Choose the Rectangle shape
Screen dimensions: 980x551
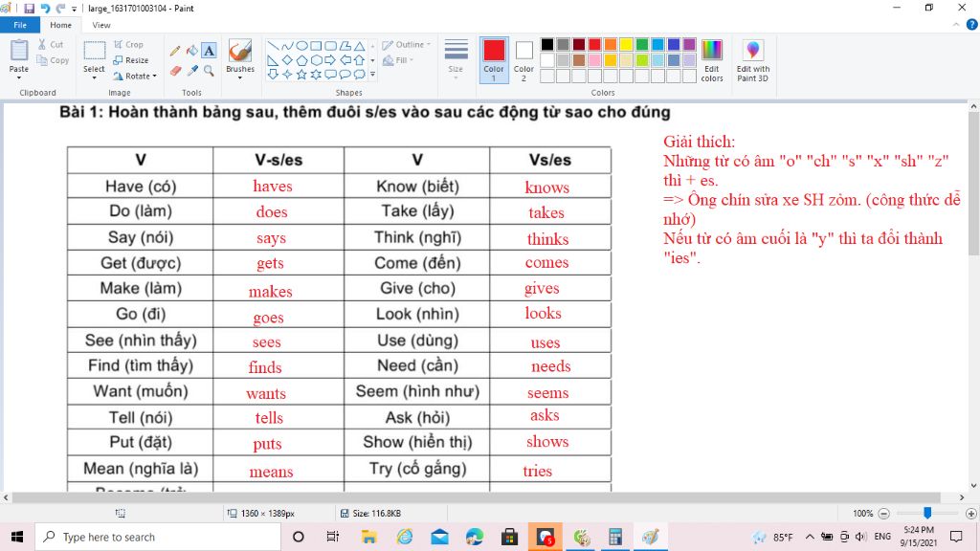tap(316, 46)
